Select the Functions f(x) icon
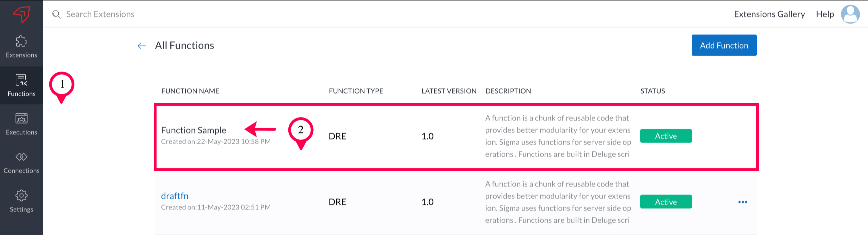 (22, 80)
